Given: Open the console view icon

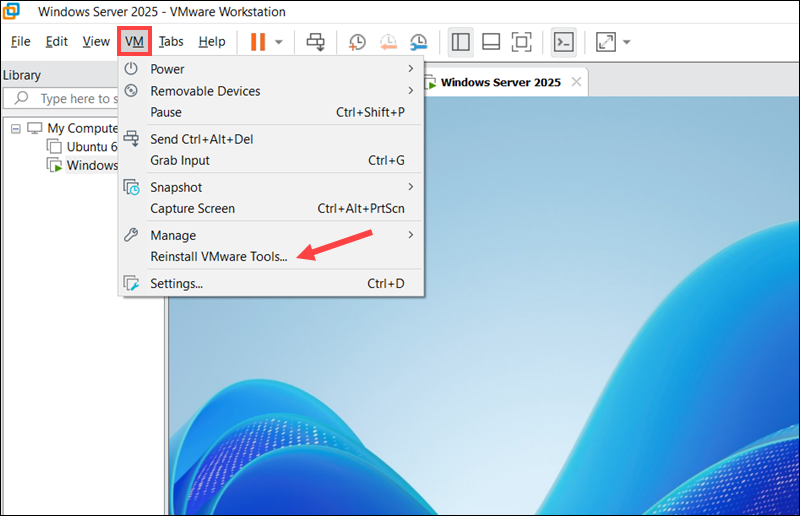Looking at the screenshot, I should point(564,42).
